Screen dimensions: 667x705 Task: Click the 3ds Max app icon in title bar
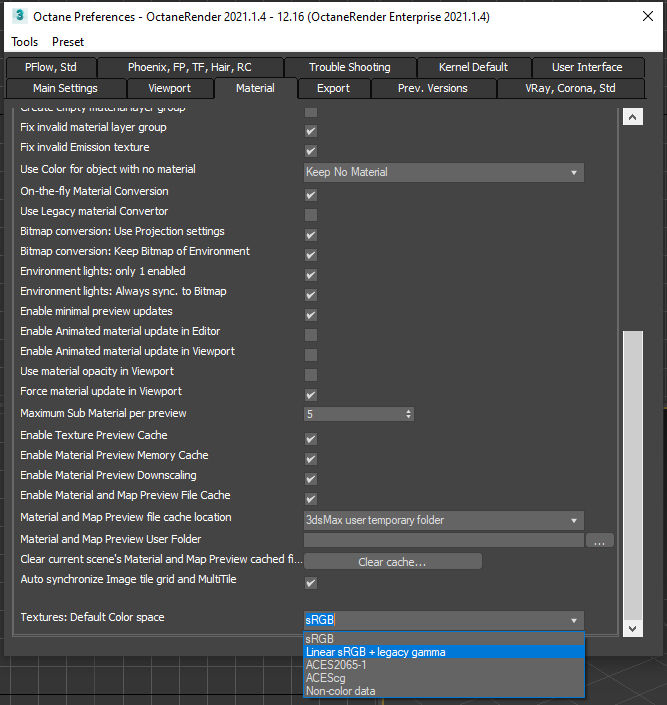click(18, 17)
